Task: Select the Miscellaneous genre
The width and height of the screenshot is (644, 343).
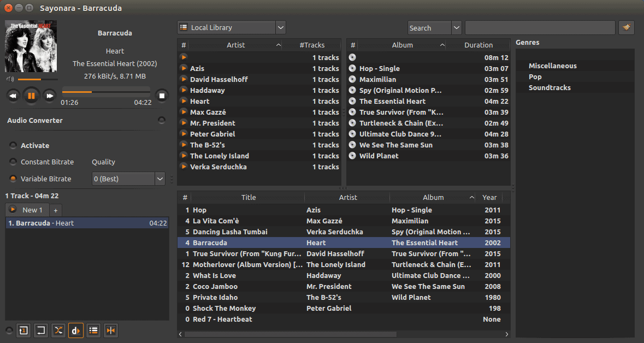Action: pos(552,66)
